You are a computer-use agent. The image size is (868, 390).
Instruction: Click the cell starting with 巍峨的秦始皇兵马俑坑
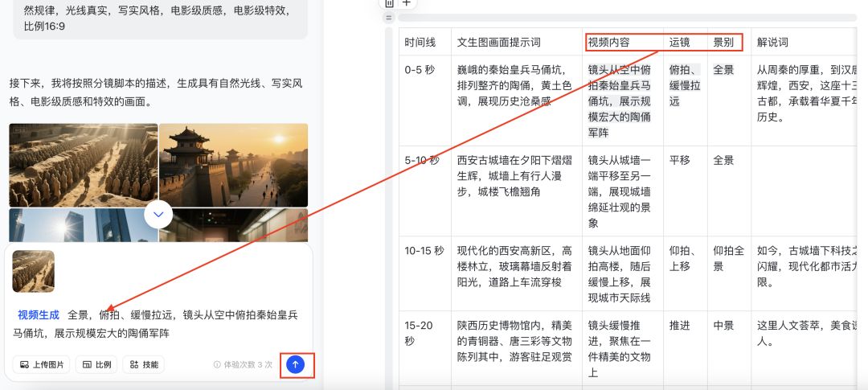click(x=517, y=101)
